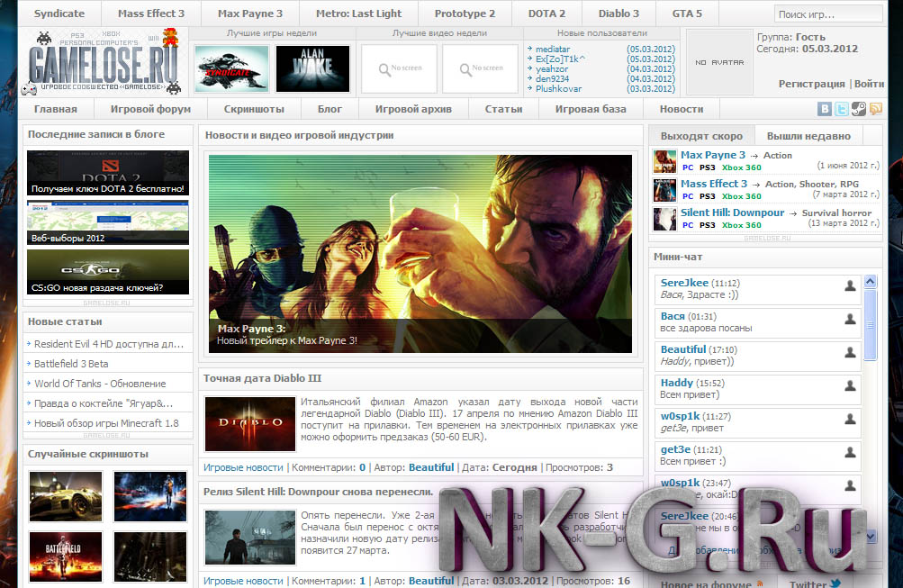Click user icon beside SereJkee 11:12 message
The width and height of the screenshot is (903, 588).
pos(850,285)
